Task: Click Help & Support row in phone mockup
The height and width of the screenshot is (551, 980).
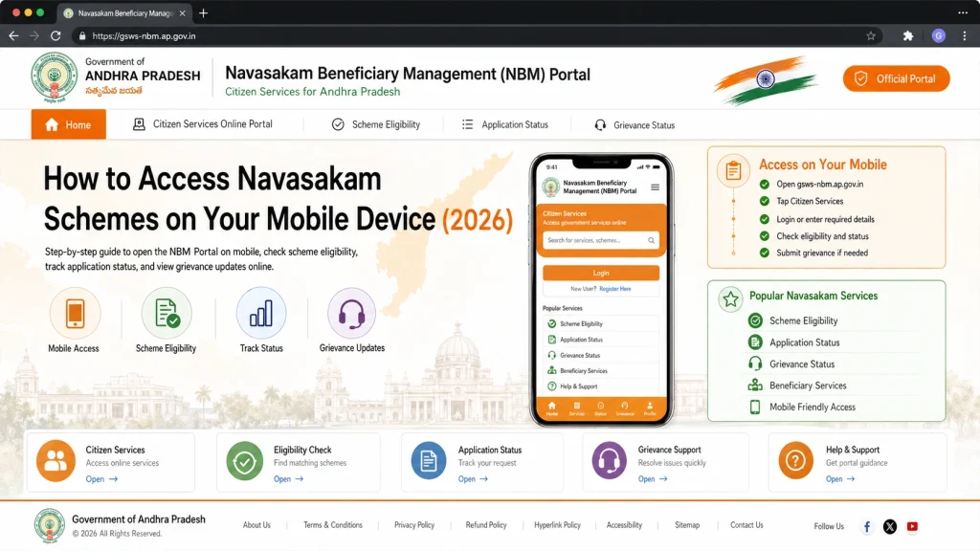Action: (x=601, y=386)
